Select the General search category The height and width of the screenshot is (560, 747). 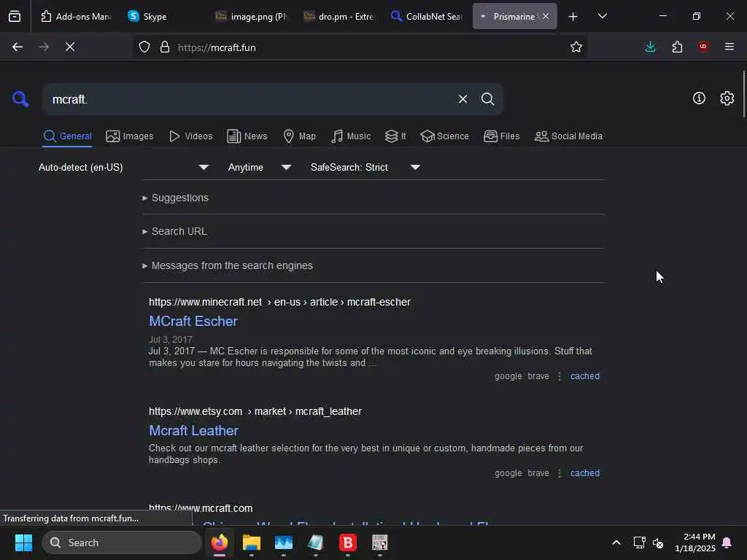[67, 136]
